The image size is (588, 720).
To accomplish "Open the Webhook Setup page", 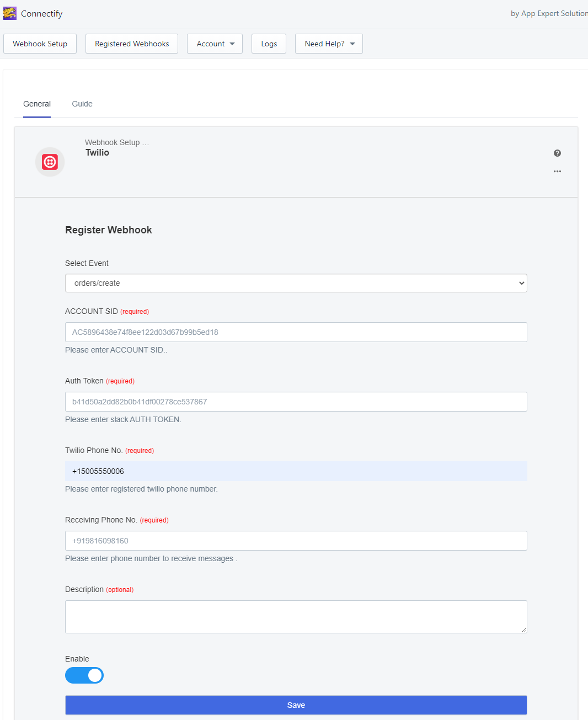I will click(40, 44).
